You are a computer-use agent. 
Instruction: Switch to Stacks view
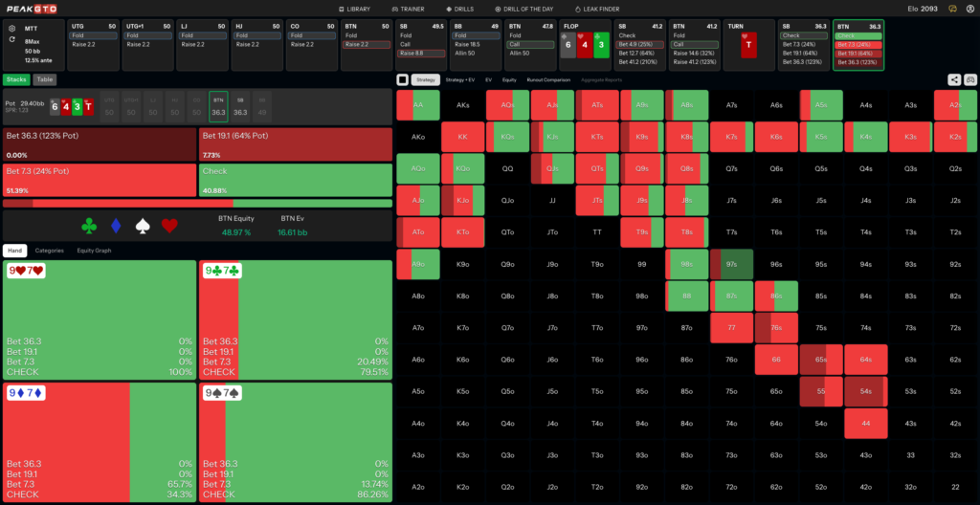click(x=16, y=79)
